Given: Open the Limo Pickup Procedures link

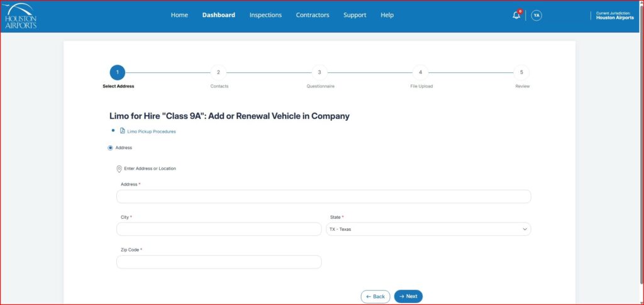Looking at the screenshot, I should click(152, 131).
